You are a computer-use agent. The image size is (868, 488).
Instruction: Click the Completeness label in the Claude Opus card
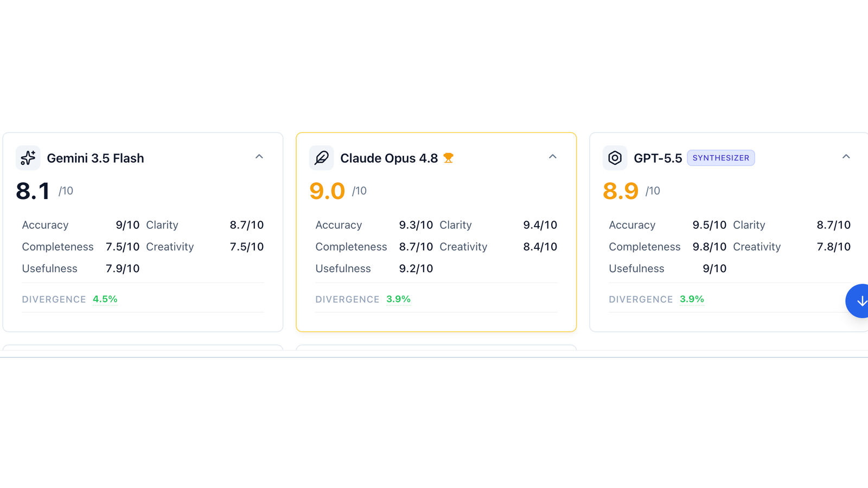pyautogui.click(x=351, y=247)
